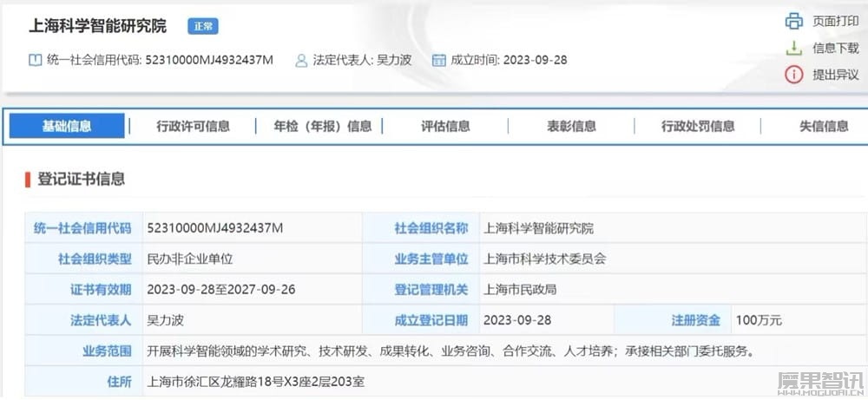Open the 提出异议 link

pyautogui.click(x=835, y=75)
